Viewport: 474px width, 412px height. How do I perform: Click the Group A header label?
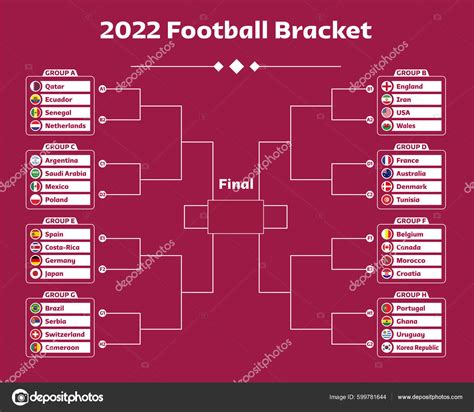pos(60,73)
